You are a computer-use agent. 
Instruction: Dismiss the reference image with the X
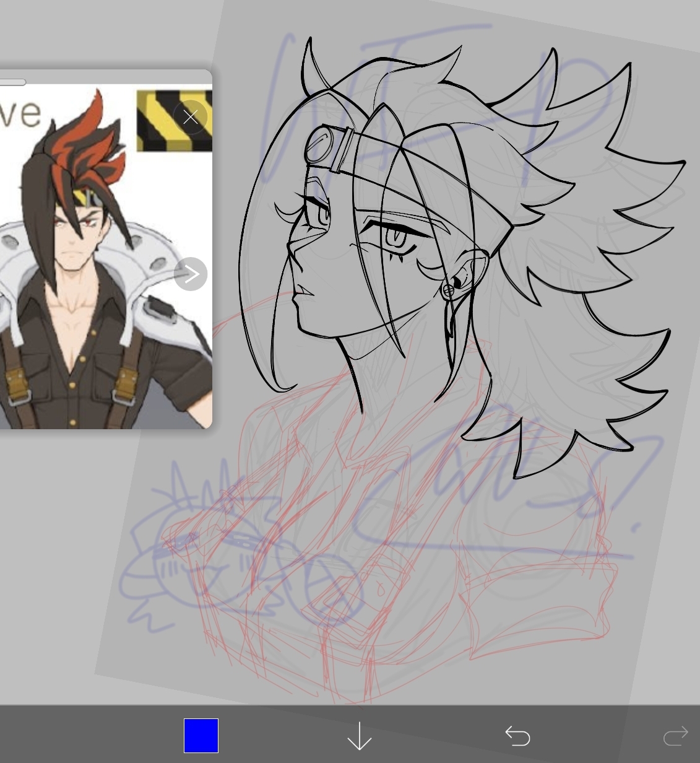190,116
